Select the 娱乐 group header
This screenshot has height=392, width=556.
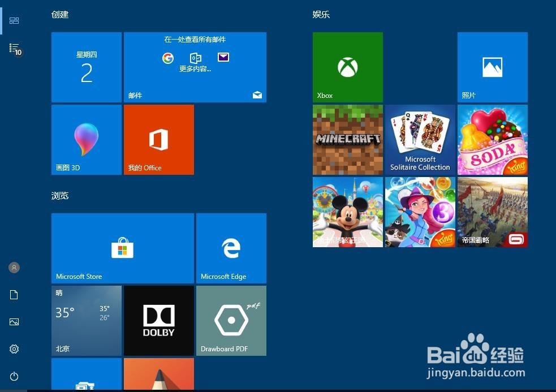point(321,15)
